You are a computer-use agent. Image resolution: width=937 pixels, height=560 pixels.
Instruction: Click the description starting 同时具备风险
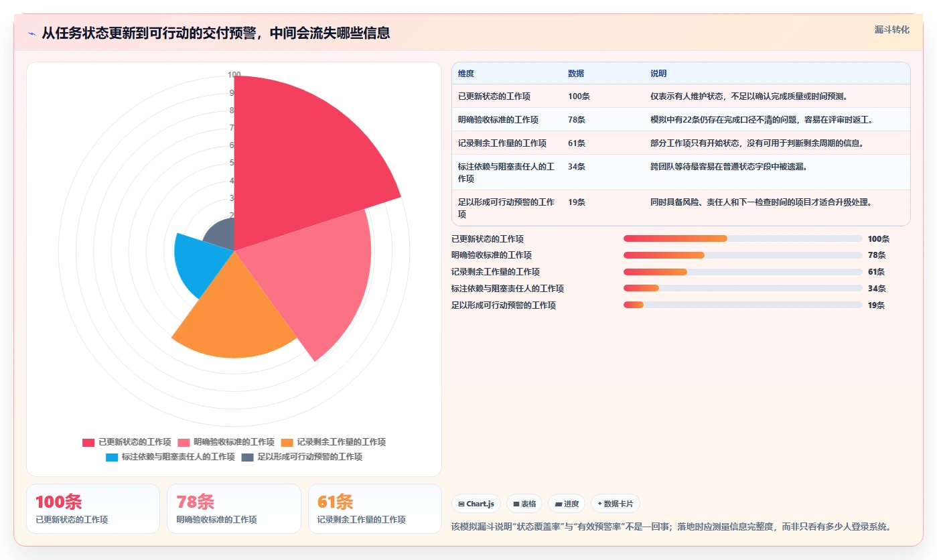(x=761, y=202)
